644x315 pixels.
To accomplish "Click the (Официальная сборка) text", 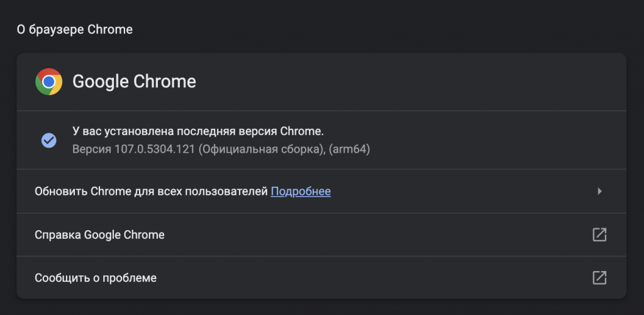I will [x=258, y=150].
